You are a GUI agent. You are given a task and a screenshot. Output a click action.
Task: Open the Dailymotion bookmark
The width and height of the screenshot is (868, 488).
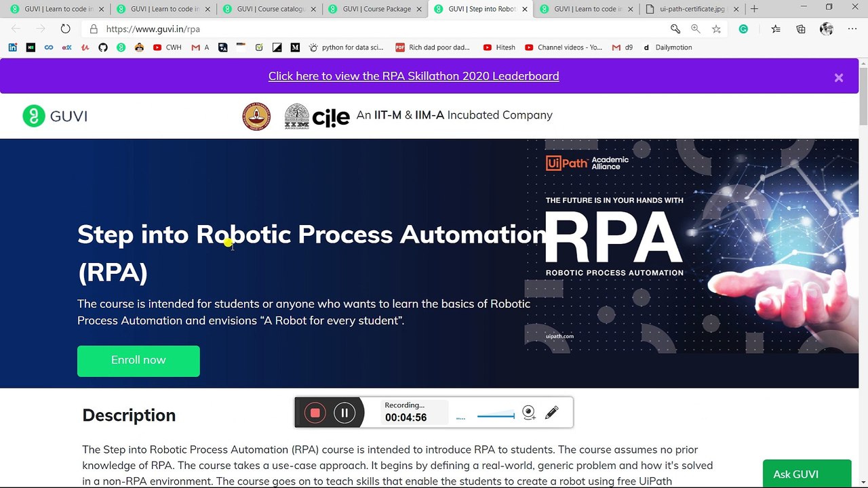coord(667,47)
